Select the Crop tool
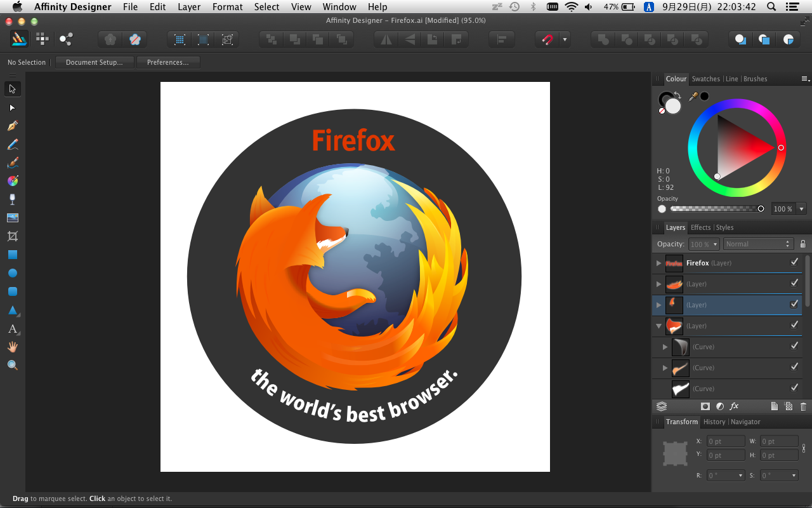 pos(12,236)
